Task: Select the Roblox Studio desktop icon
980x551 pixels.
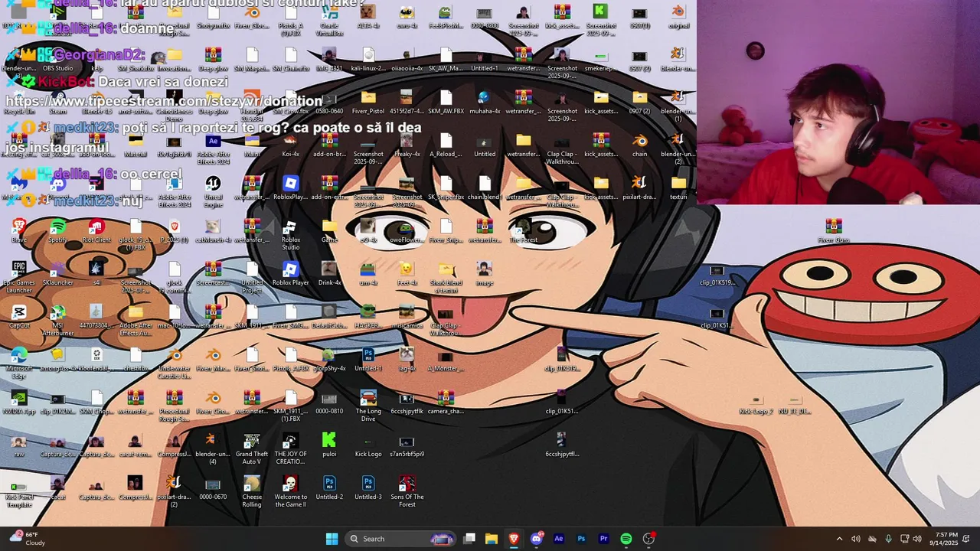Action: [291, 235]
